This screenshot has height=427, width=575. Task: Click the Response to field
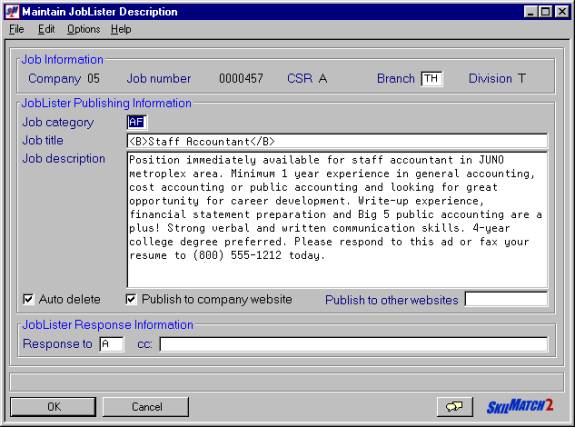[111, 344]
